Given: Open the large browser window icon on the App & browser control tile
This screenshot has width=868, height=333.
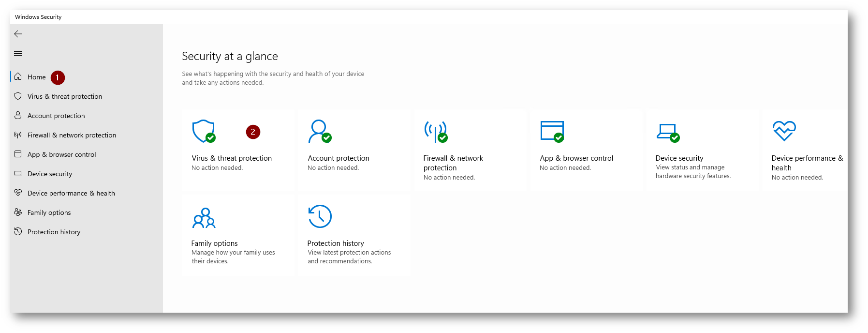Looking at the screenshot, I should (552, 131).
